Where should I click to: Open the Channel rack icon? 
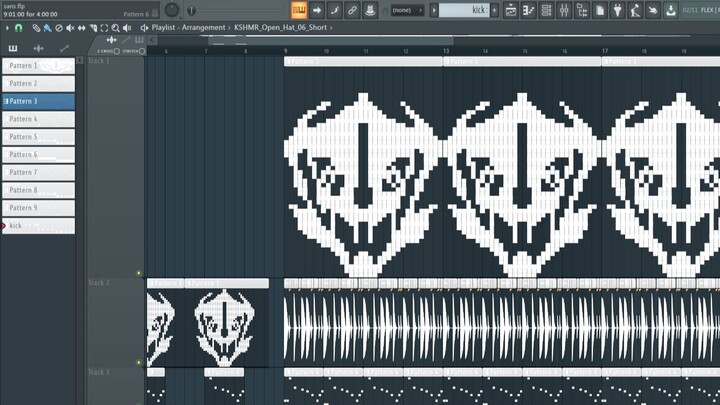[x=546, y=10]
